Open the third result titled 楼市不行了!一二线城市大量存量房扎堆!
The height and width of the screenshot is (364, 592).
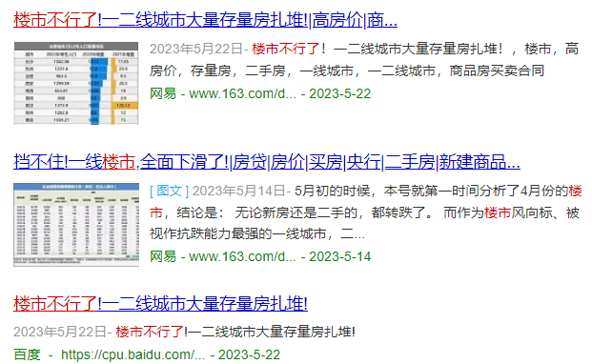point(160,304)
